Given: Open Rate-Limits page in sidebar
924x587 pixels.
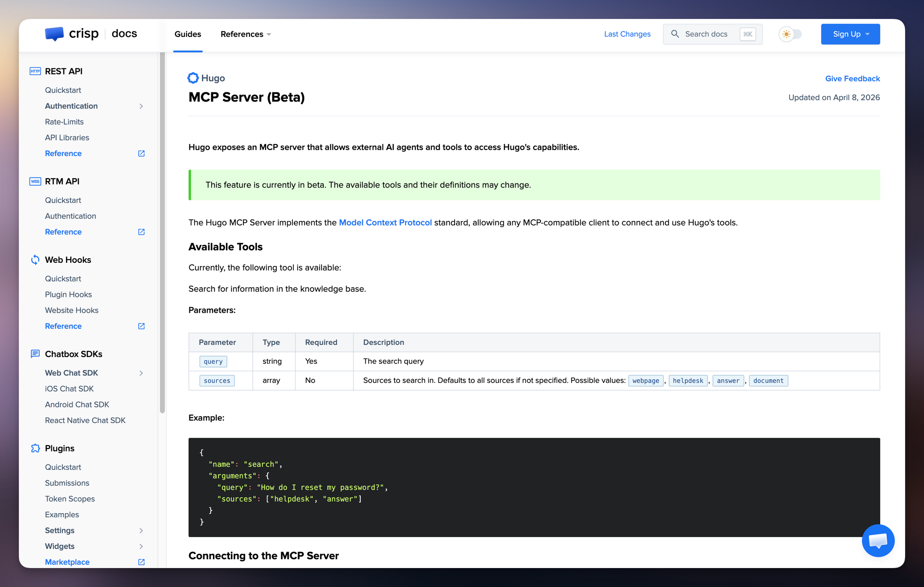Looking at the screenshot, I should point(64,122).
